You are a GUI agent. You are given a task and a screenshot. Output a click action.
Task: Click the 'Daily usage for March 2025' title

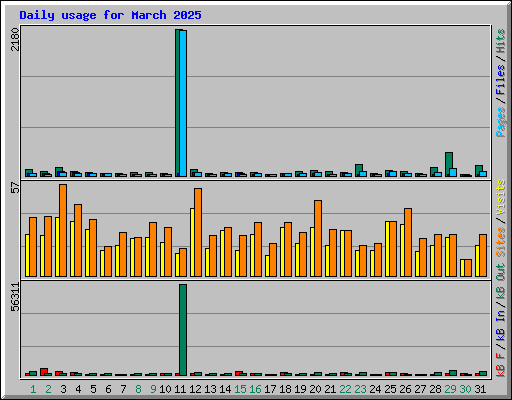tap(110, 15)
